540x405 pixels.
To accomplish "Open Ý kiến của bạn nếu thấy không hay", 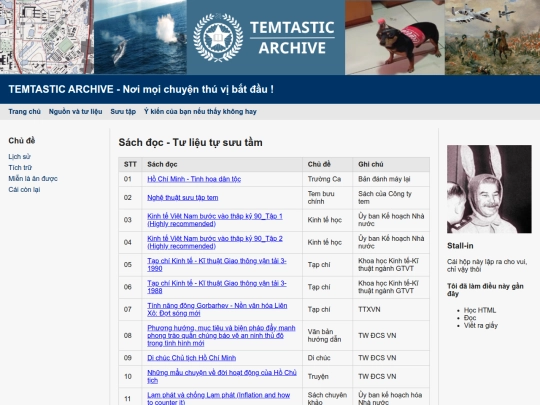I will coord(200,112).
